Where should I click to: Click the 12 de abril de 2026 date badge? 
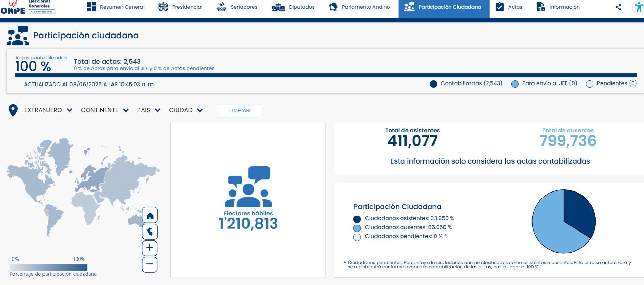(42, 12)
